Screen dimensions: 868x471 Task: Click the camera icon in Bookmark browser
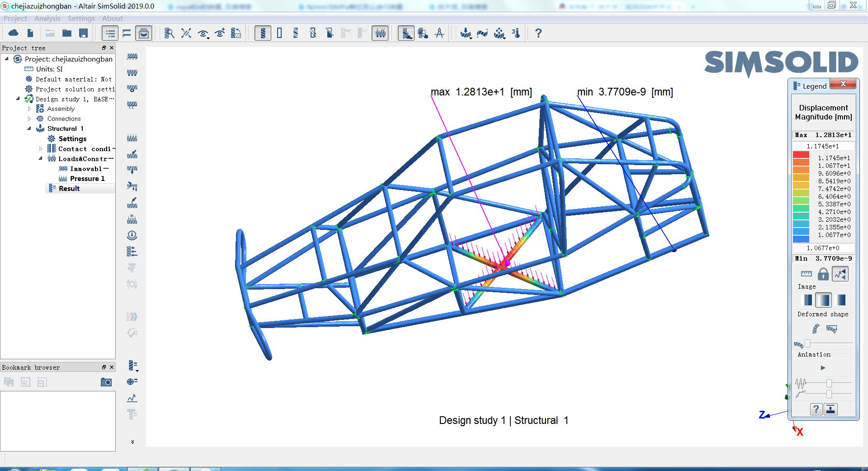click(106, 382)
